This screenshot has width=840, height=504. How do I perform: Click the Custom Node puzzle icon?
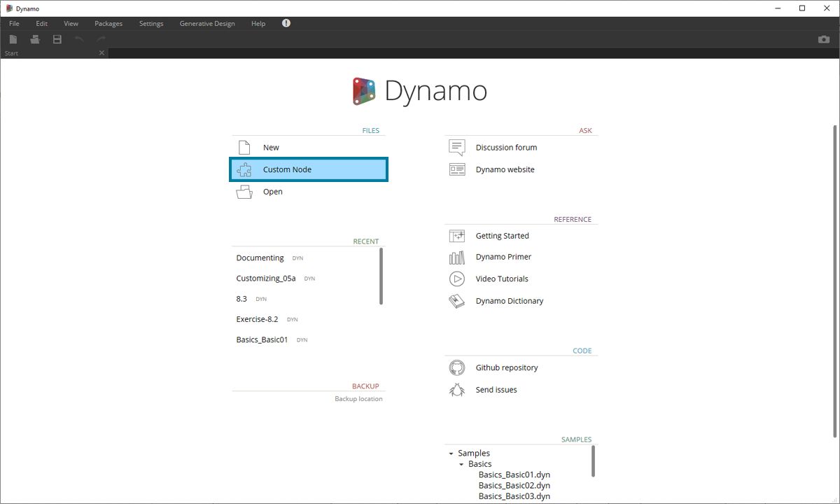[x=244, y=169]
